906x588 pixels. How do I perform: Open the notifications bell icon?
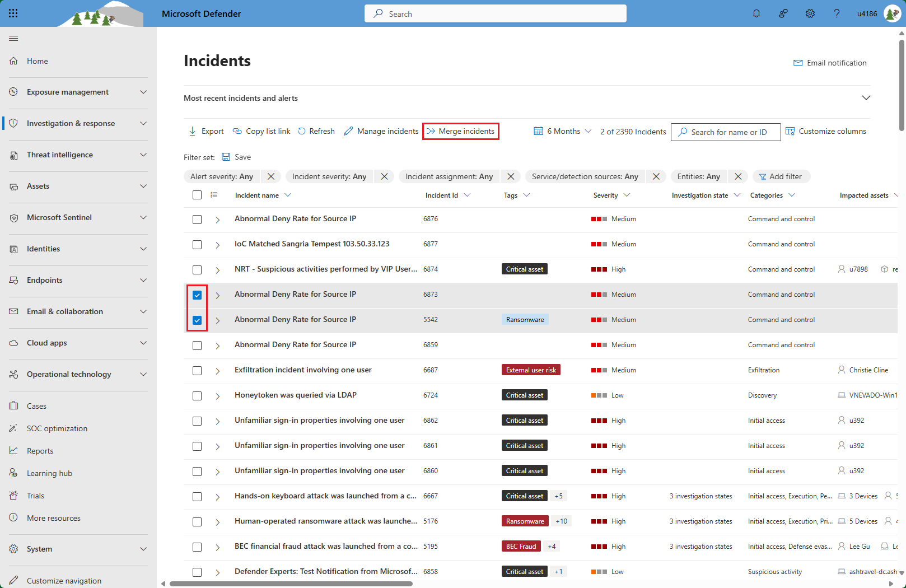click(756, 13)
